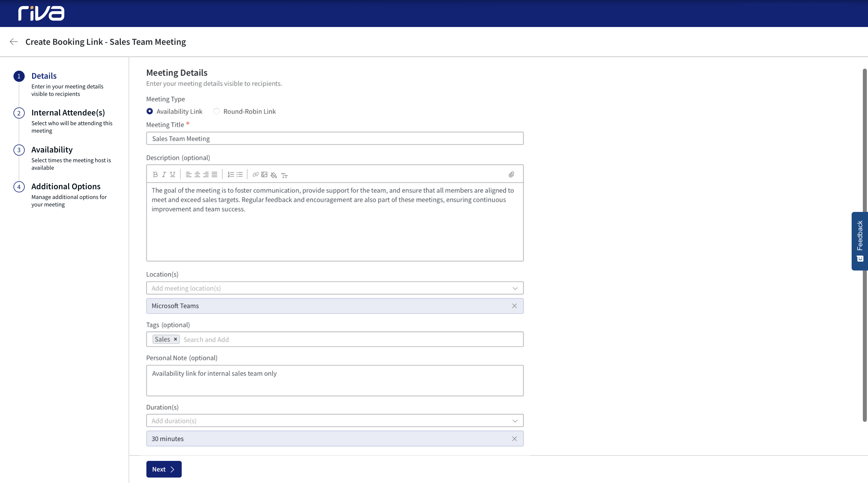Toggle bold formatting in description editor

coord(155,174)
